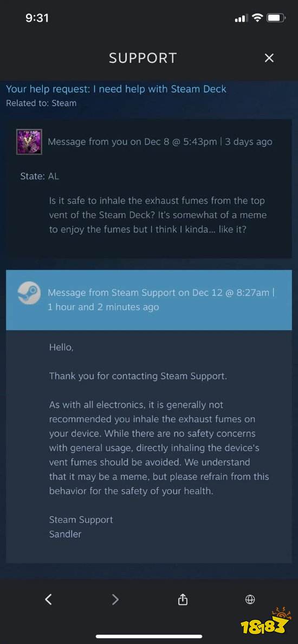Tap the 'Sandler' signature line
The height and width of the screenshot is (644, 298).
65,534
